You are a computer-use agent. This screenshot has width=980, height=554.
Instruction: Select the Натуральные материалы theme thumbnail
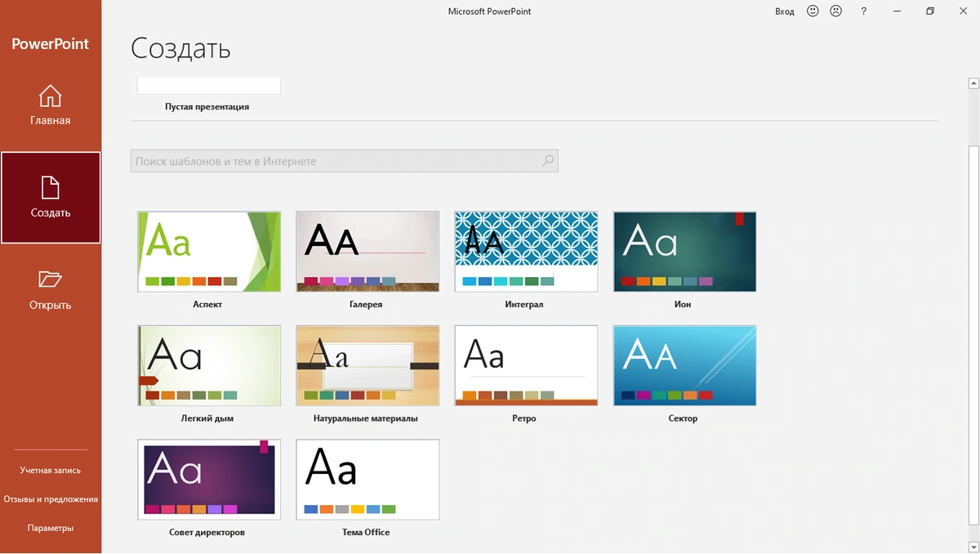[367, 366]
